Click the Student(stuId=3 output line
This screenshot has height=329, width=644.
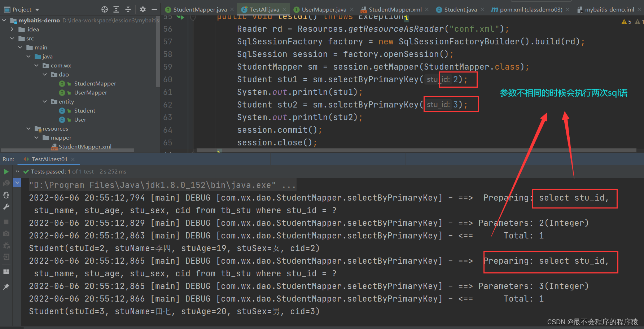174,311
